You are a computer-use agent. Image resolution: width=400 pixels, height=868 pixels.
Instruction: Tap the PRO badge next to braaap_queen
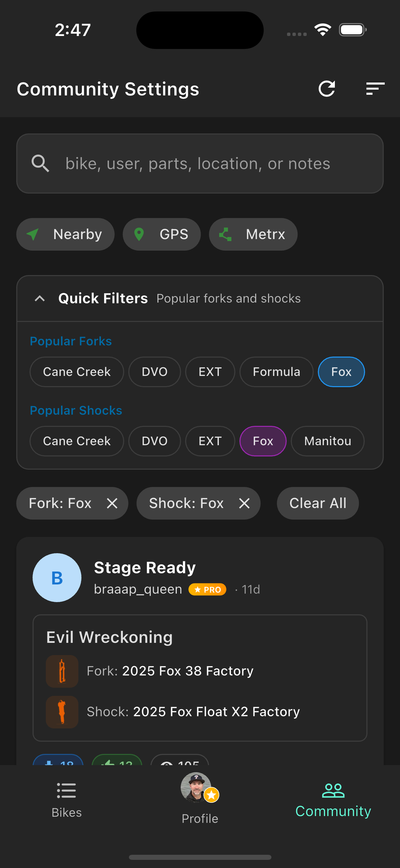point(207,590)
